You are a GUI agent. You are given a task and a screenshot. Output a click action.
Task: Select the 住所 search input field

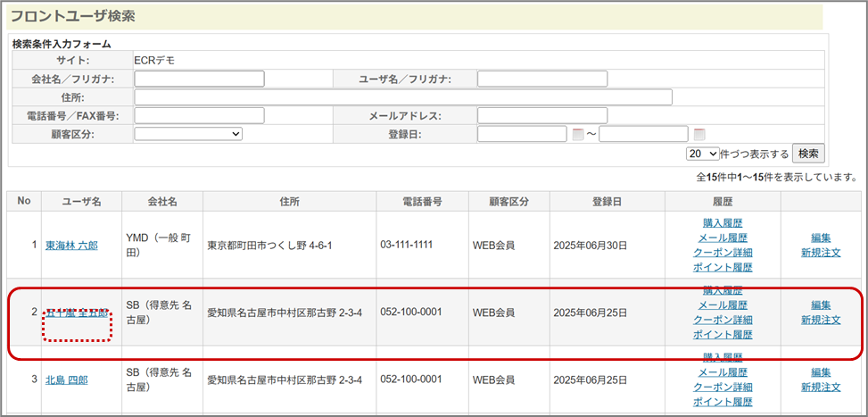pos(403,96)
